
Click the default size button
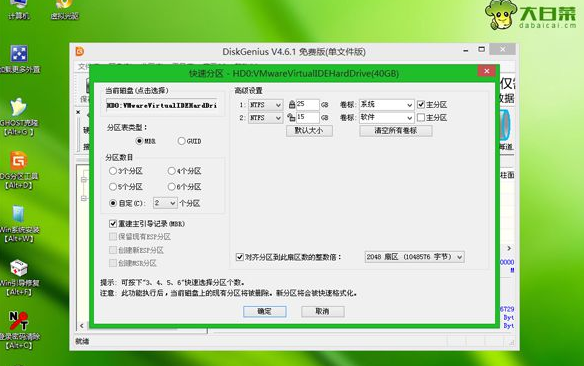click(309, 131)
